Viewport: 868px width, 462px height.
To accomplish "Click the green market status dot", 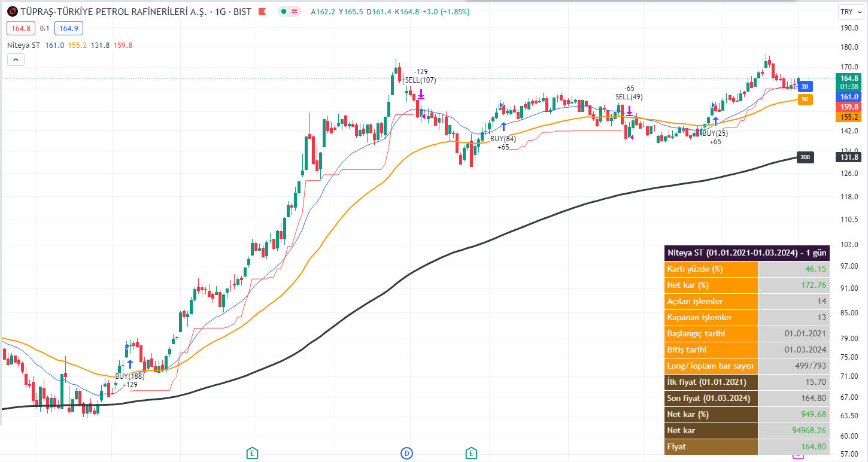I will [x=283, y=12].
